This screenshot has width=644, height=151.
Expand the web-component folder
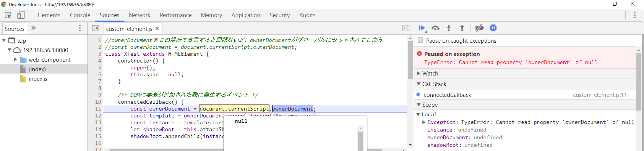point(15,59)
